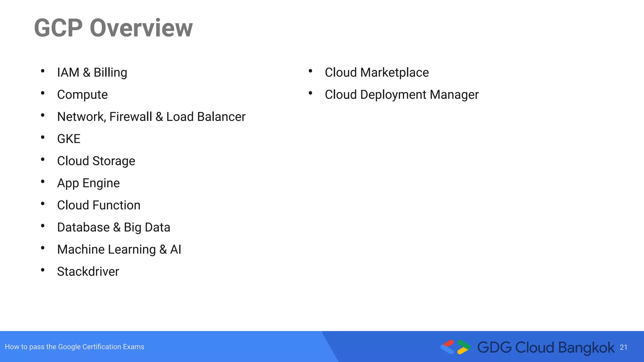The width and height of the screenshot is (644, 362).
Task: Select the Stackdriver bullet item
Action: (88, 271)
